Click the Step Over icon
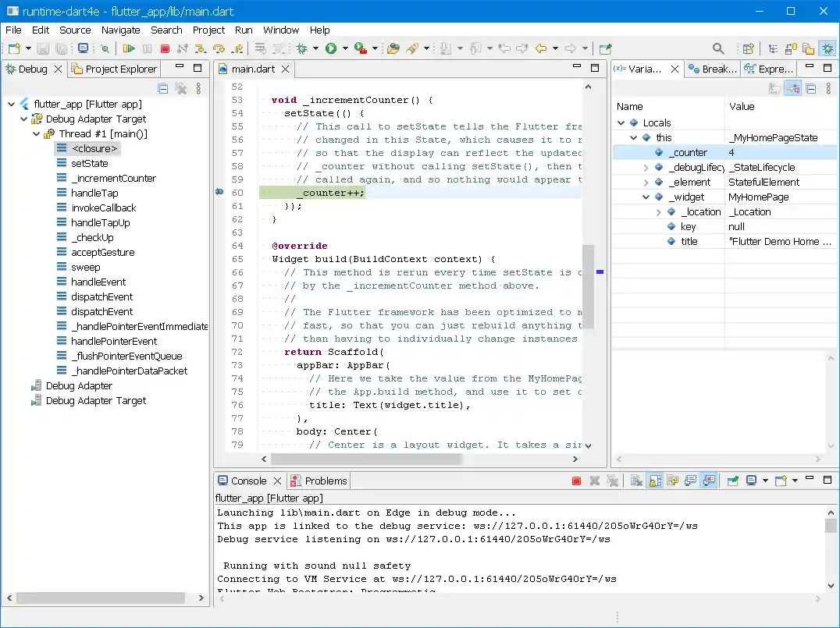The height and width of the screenshot is (628, 840). pos(219,48)
